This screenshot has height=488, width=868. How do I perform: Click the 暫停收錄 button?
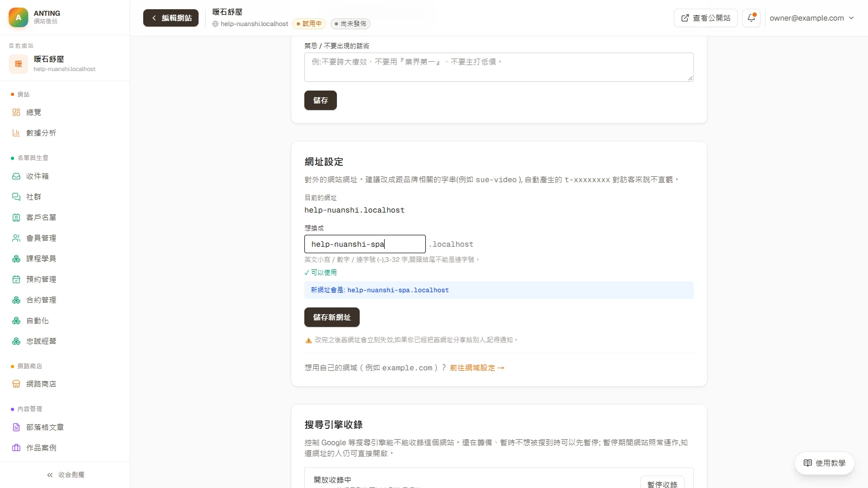click(x=662, y=484)
